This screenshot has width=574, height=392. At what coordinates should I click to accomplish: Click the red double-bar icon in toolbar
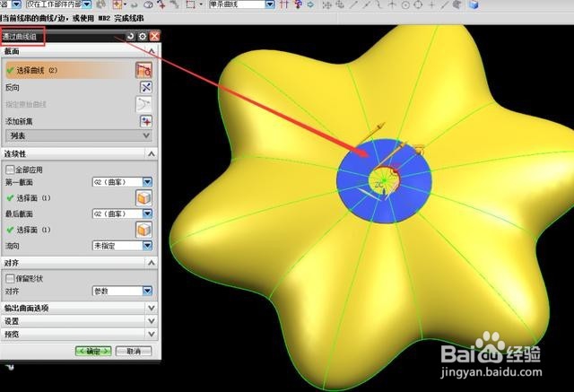[284, 4]
